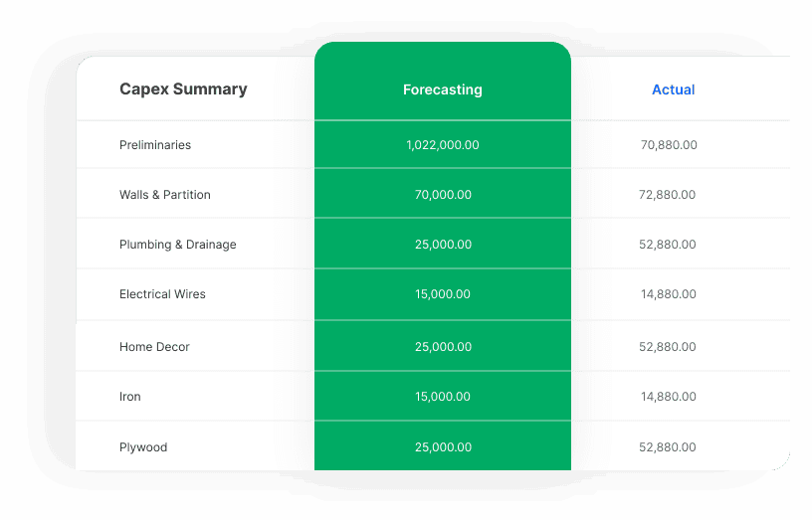
Task: Click the Preliminaries forecast value 1,022,000.00
Action: [442, 145]
